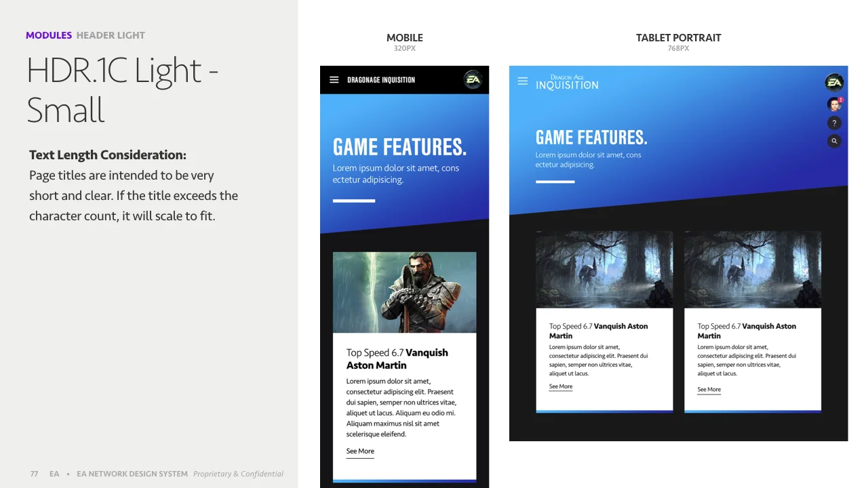Screen dimensions: 868x488
Task: Click the Text Length Consideration heading
Action: point(108,155)
